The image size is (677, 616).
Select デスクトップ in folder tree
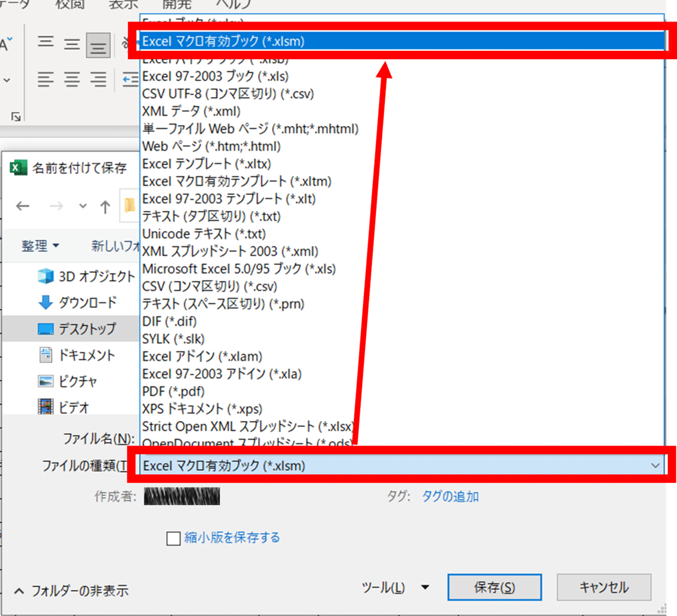coord(77,328)
